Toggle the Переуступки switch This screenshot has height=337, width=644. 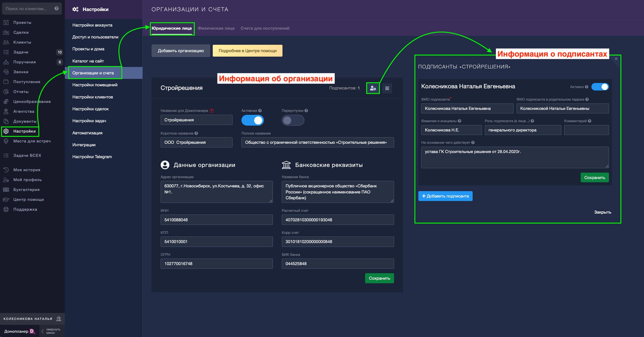pos(293,120)
